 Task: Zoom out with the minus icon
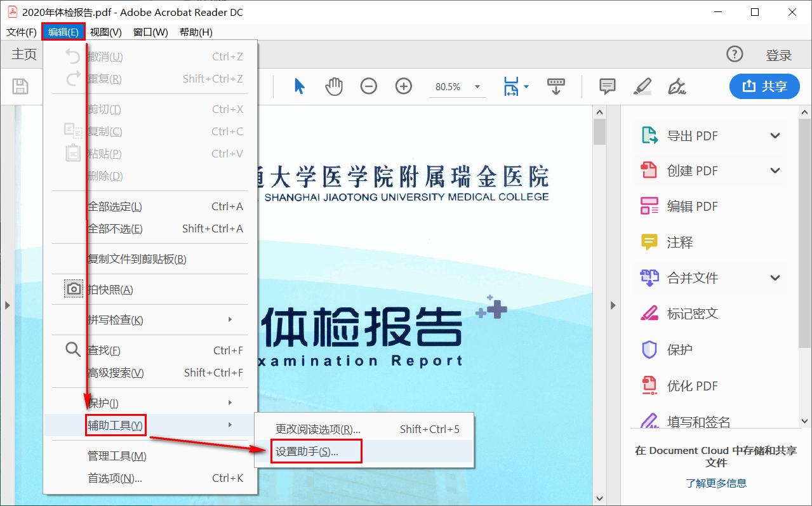pos(369,86)
